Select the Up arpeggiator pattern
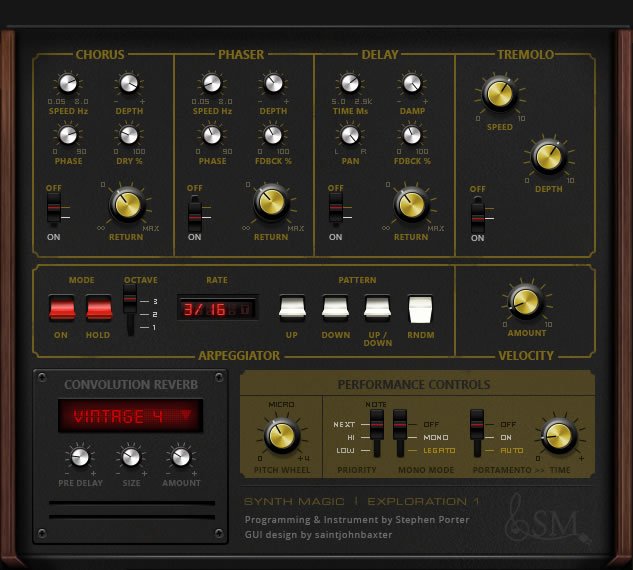Viewport: 633px width, 570px height. (291, 308)
